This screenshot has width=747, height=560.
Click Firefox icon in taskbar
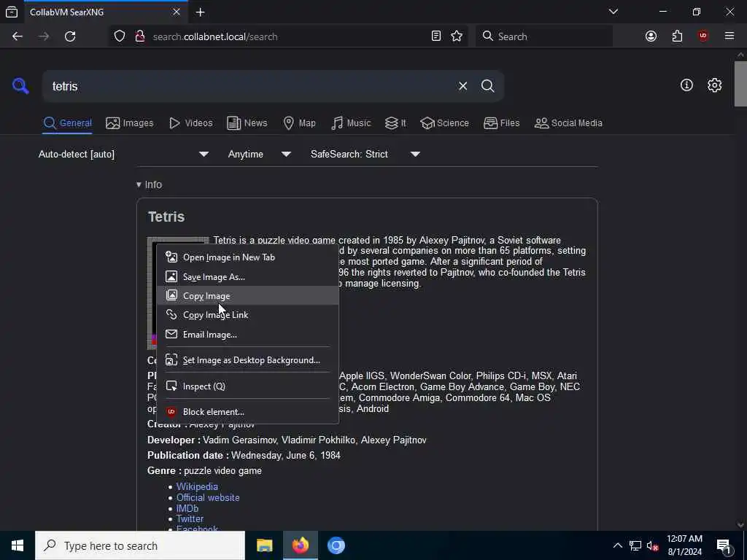300,545
